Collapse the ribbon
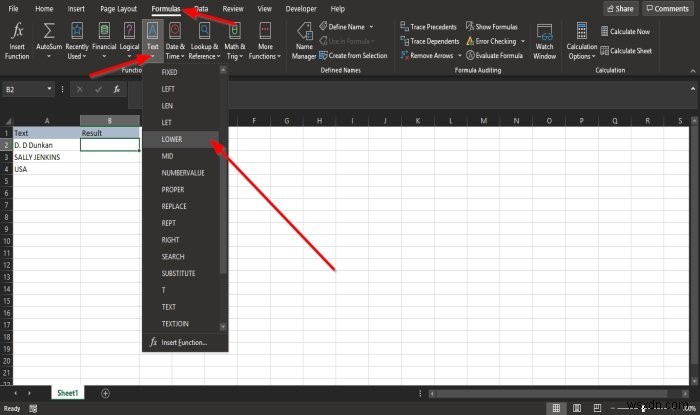The height and width of the screenshot is (415, 700). [692, 71]
